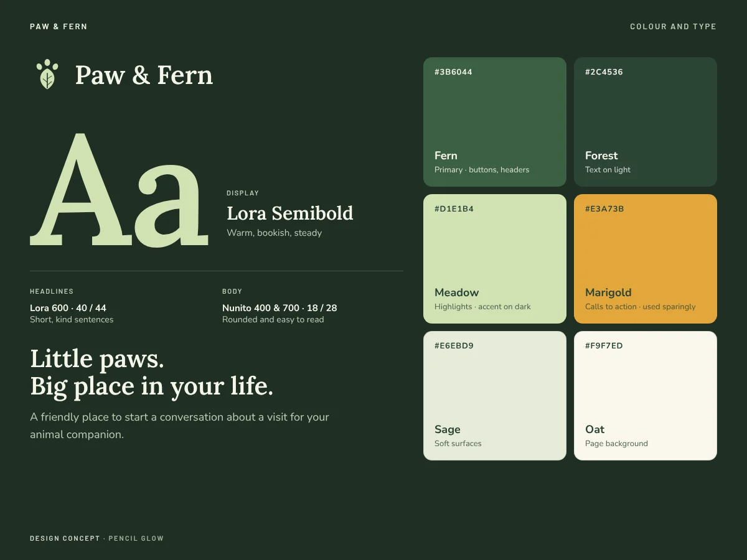Click 'DESIGN CONCEPT · PENCIL GLOW' footer text
The height and width of the screenshot is (560, 747).
point(96,538)
